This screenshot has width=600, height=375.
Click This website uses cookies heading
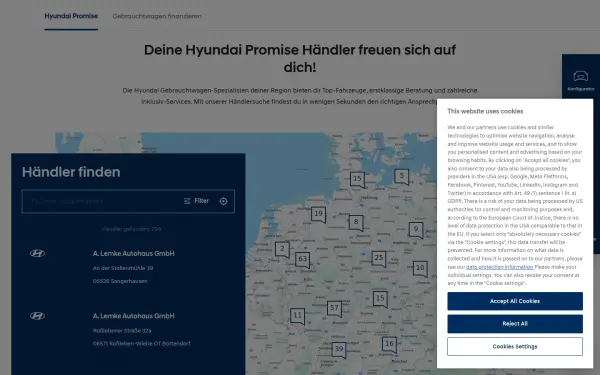click(x=485, y=111)
